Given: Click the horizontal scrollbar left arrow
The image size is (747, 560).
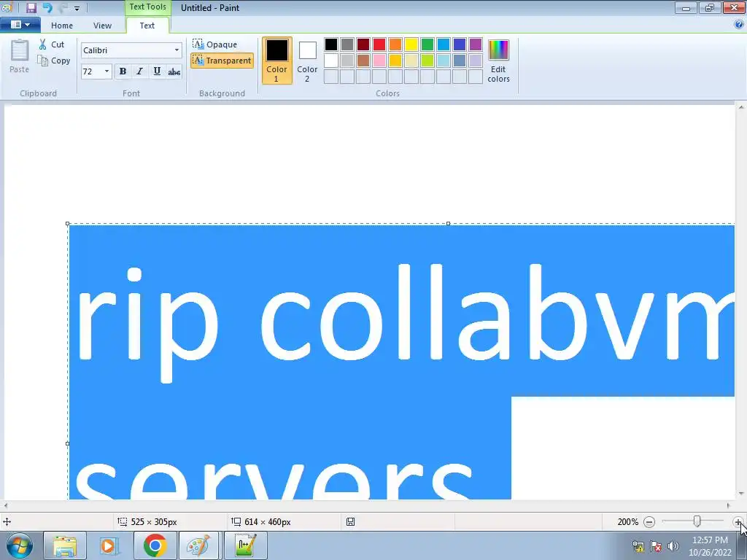Looking at the screenshot, I should (5, 506).
